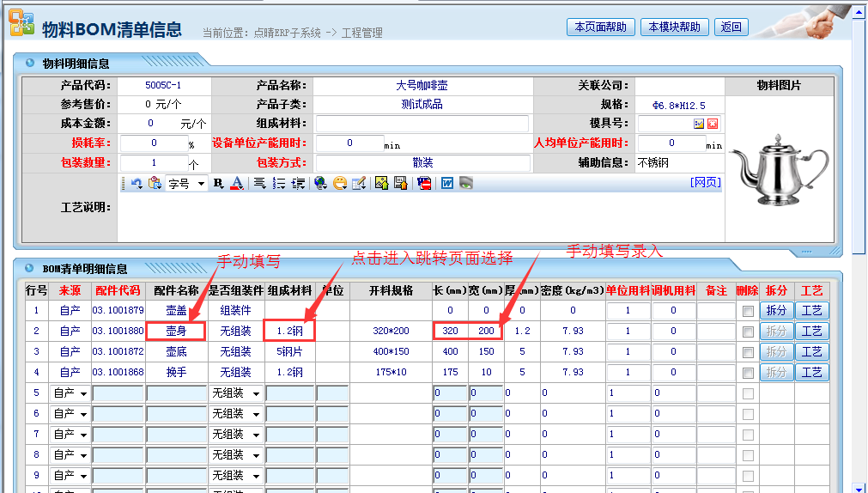Click the undo icon in editor toolbar
The height and width of the screenshot is (493, 868).
137,183
